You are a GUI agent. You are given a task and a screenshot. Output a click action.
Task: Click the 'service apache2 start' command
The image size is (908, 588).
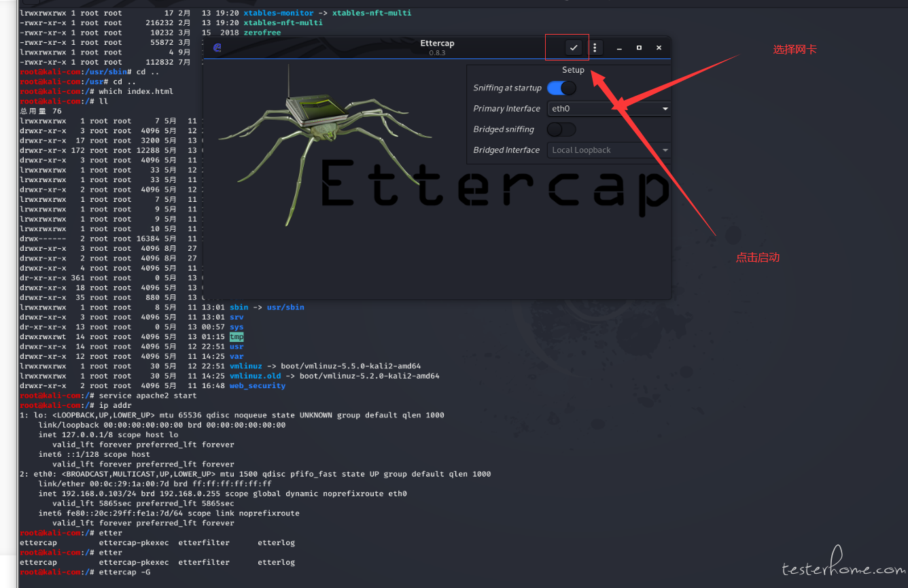pos(147,396)
